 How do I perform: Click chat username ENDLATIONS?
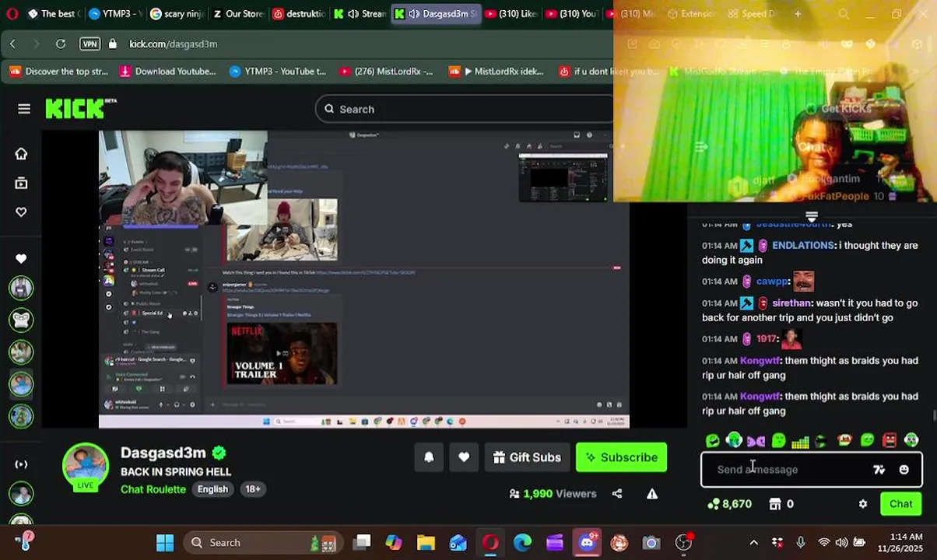803,245
